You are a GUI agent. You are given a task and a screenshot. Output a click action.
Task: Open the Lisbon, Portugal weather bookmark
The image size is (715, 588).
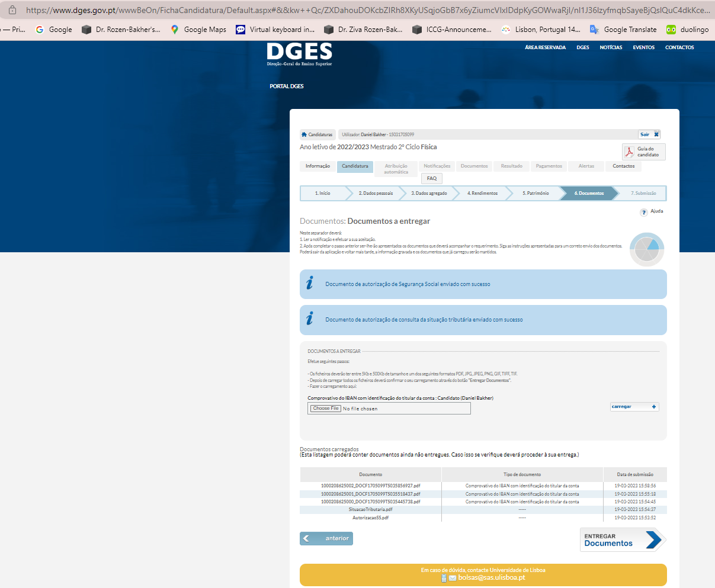[x=541, y=29]
